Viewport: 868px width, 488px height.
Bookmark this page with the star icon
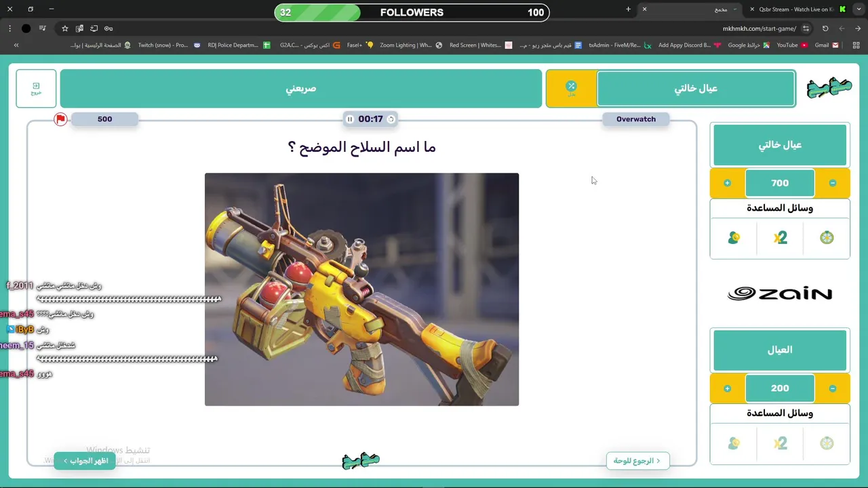coord(65,28)
